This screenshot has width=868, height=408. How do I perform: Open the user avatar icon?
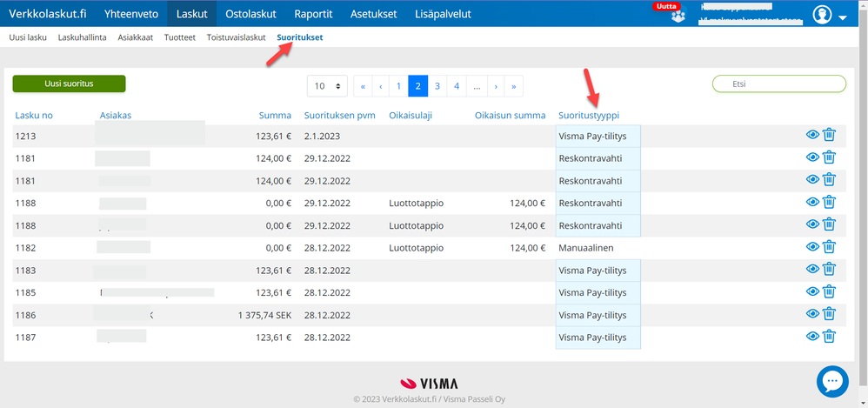pyautogui.click(x=822, y=15)
